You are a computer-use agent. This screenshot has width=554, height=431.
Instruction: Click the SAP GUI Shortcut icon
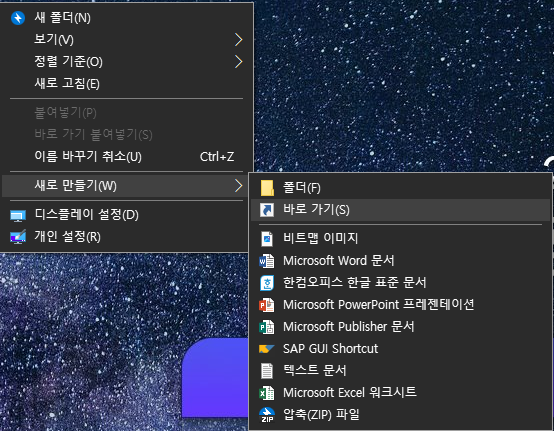tap(266, 349)
